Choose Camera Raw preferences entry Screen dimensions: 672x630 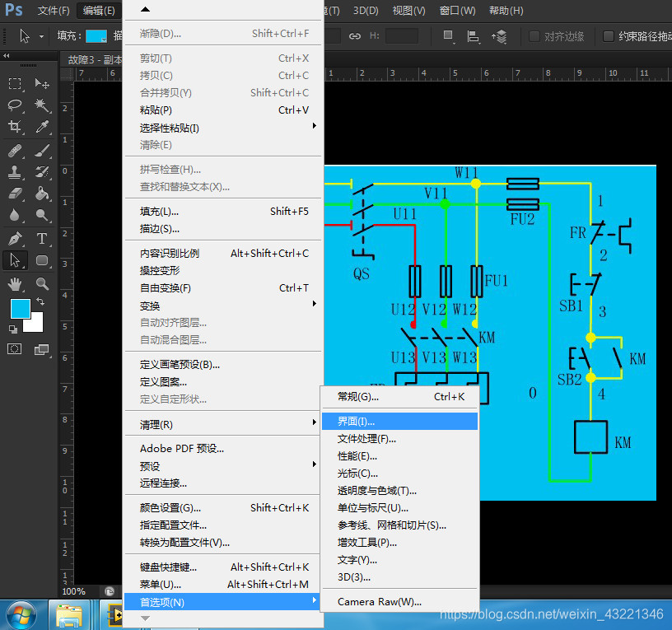tap(400, 602)
